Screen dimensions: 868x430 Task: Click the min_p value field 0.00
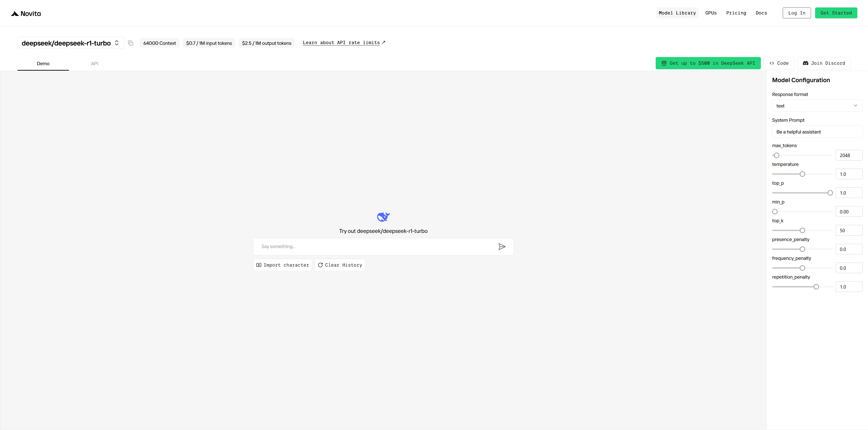tap(849, 212)
